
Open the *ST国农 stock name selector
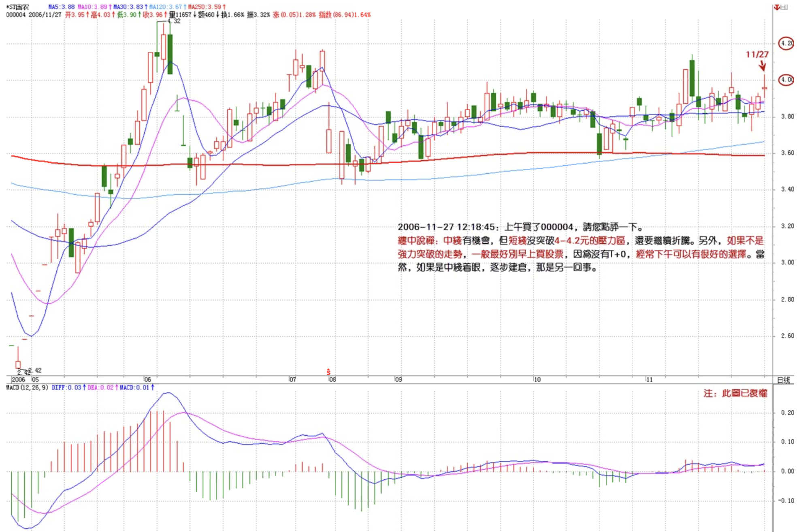pos(18,7)
